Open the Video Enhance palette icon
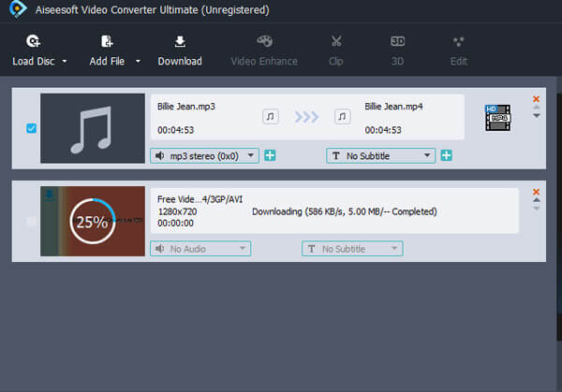 pyautogui.click(x=264, y=41)
